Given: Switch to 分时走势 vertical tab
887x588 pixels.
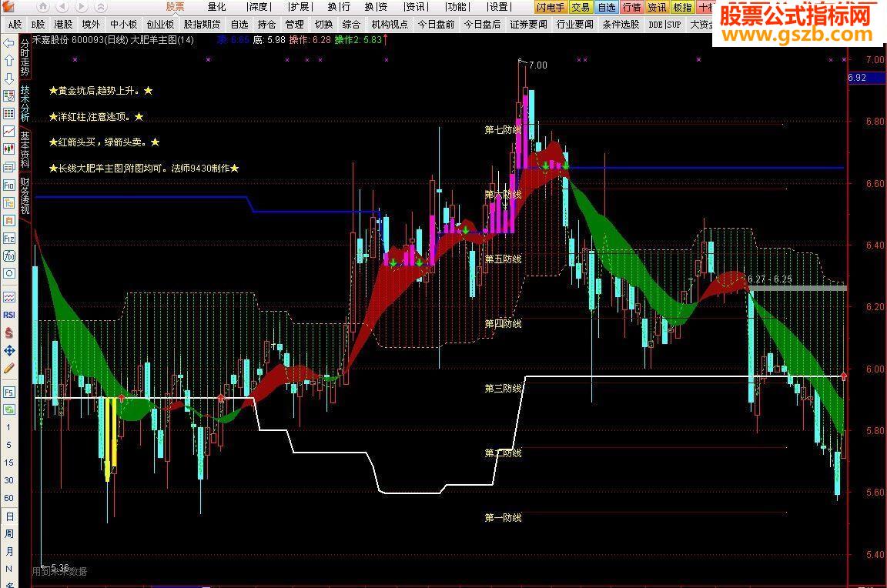Looking at the screenshot, I should pyautogui.click(x=25, y=57).
